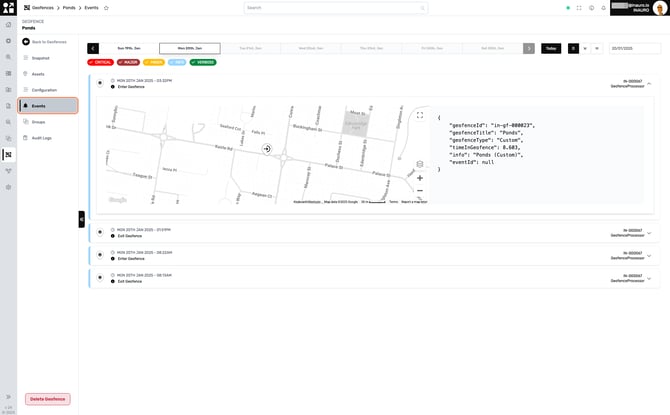The image size is (670, 415).
Task: Select Events in geofence menu
Action: click(x=48, y=106)
